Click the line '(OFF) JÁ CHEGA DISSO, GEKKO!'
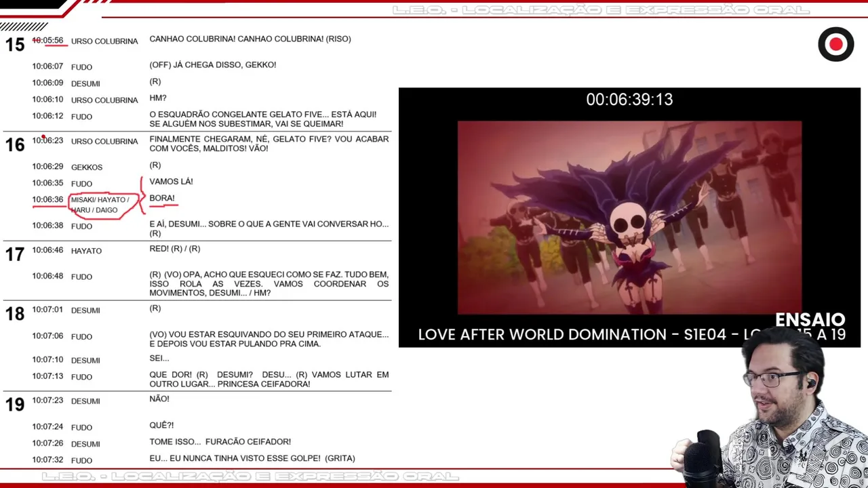 coord(213,65)
